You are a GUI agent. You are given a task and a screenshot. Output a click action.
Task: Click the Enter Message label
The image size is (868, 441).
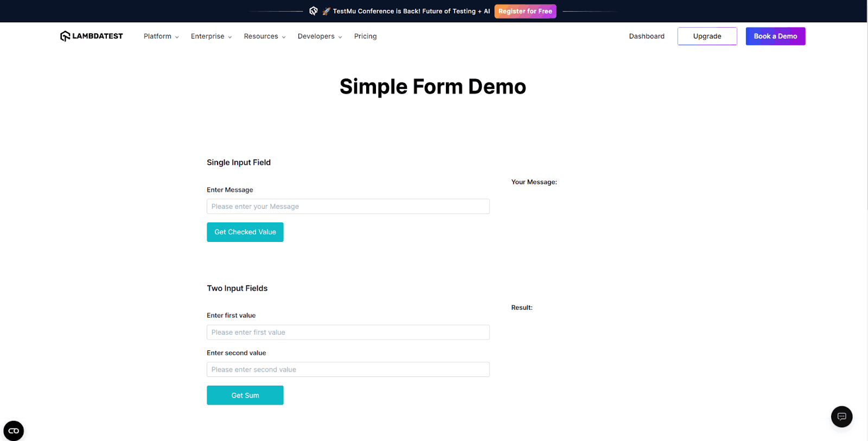click(230, 190)
